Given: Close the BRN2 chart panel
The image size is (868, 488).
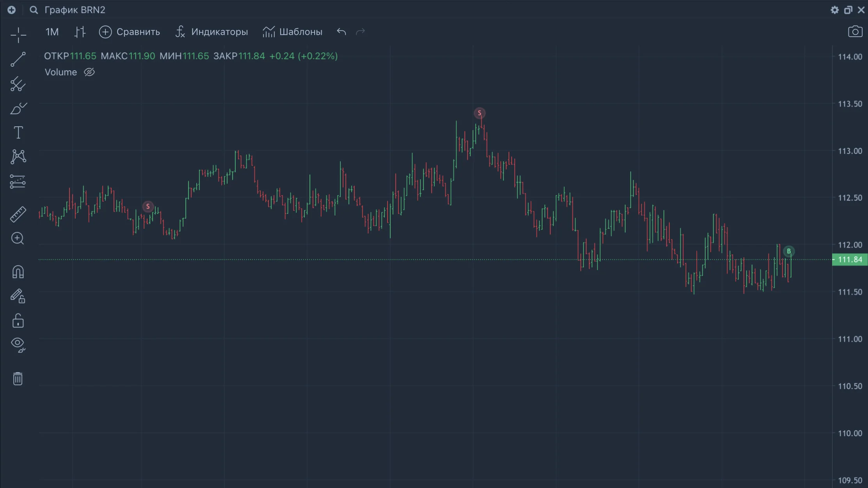Looking at the screenshot, I should pyautogui.click(x=861, y=10).
